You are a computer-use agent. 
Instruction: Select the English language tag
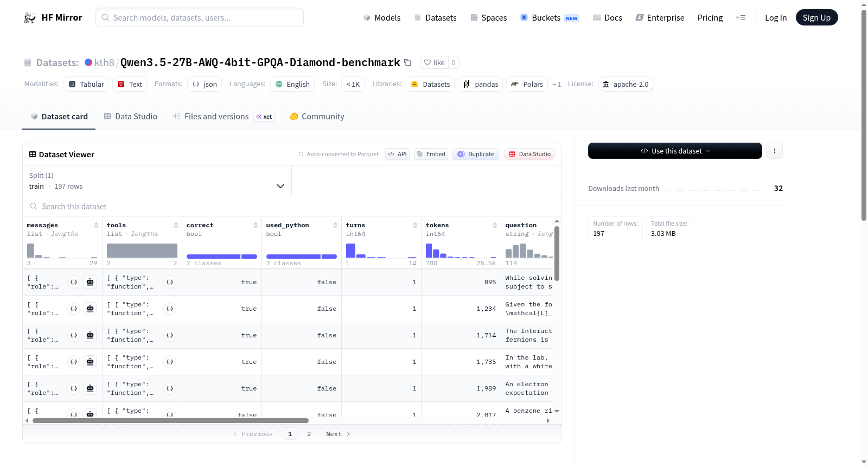(292, 84)
